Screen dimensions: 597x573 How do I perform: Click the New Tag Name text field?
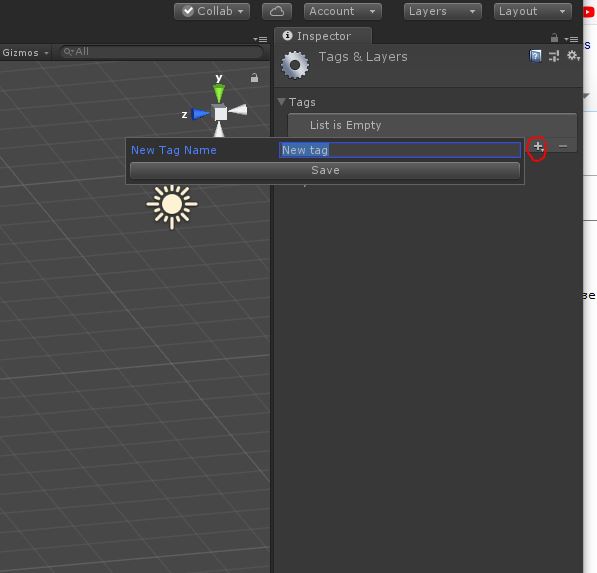click(400, 150)
